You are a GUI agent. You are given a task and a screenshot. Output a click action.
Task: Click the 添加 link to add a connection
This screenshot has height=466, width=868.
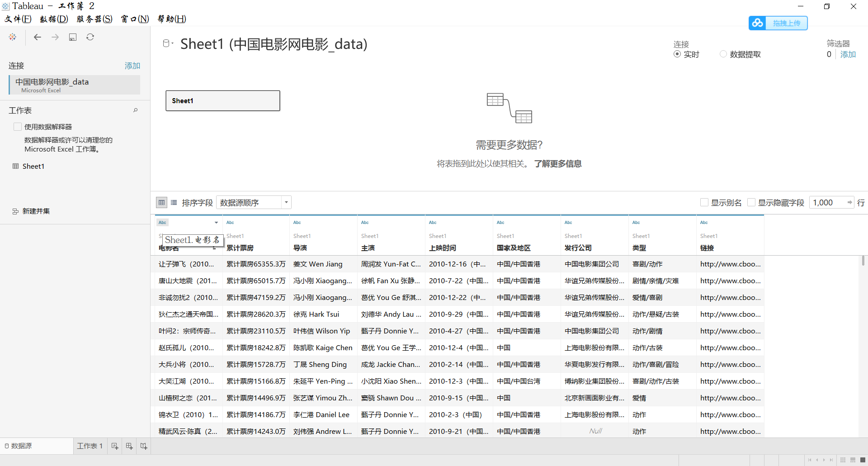coord(132,66)
